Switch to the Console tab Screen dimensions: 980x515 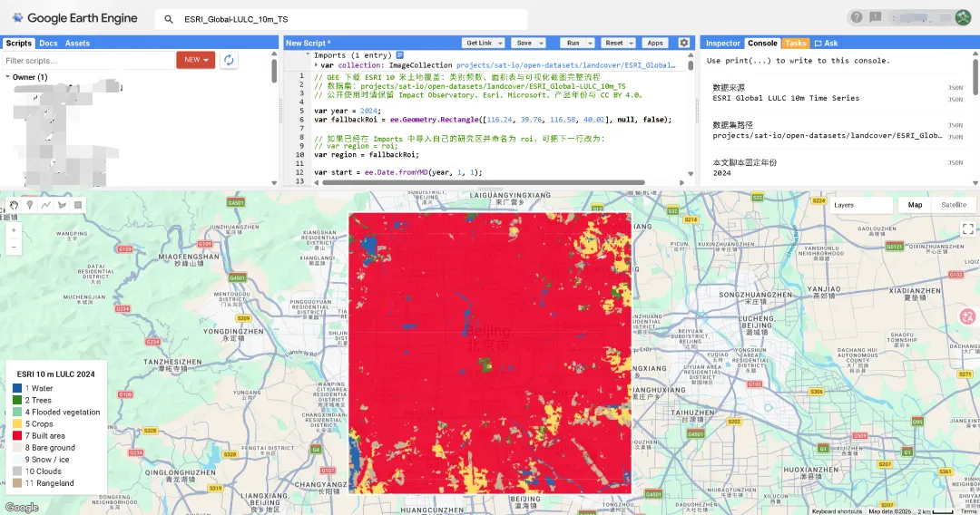point(762,44)
